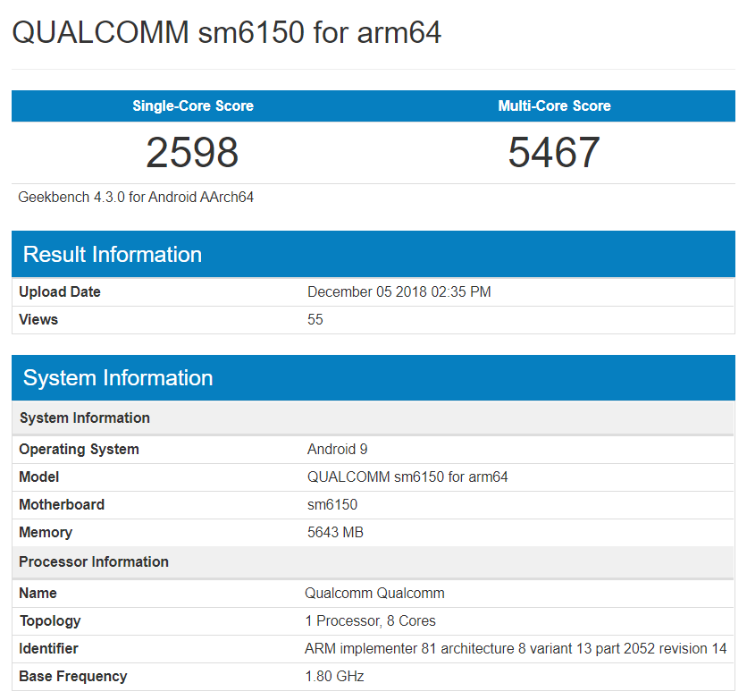The image size is (747, 700).
Task: Expand the Processor Information subsection
Action: pyautogui.click(x=93, y=561)
